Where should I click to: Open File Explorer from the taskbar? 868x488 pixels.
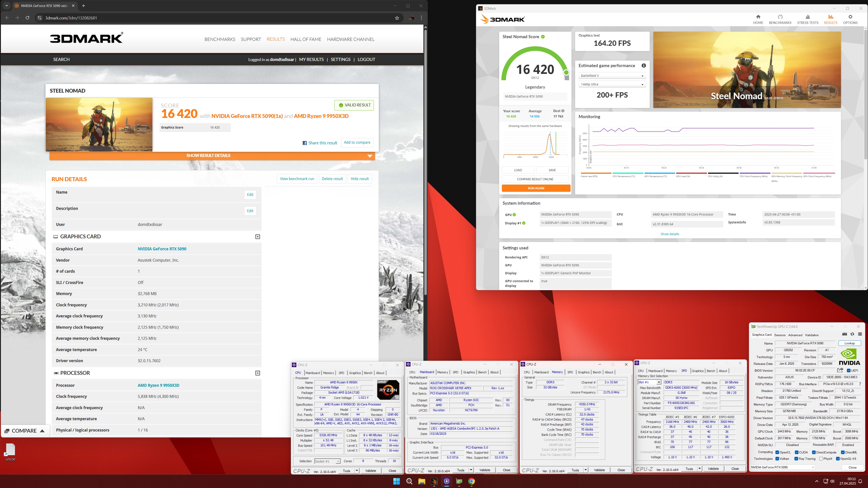pos(422,481)
